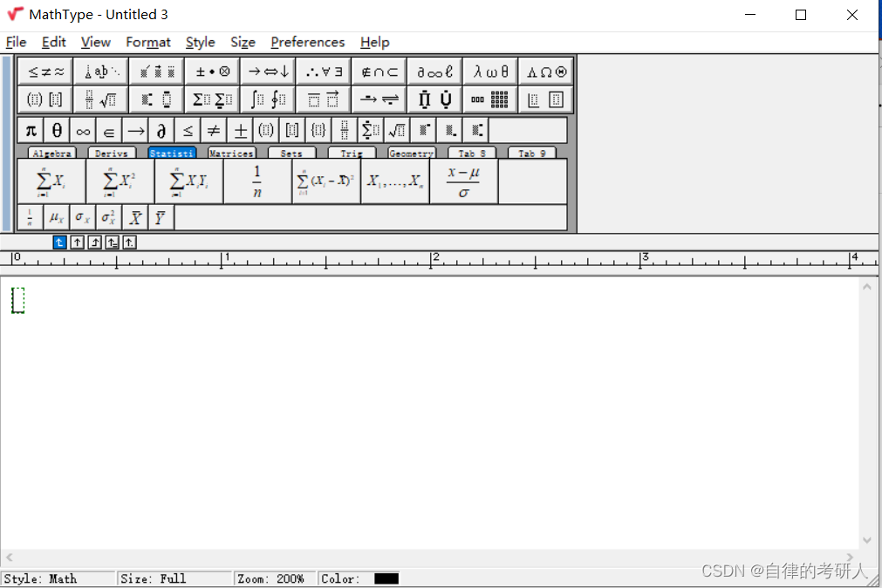Image resolution: width=882 pixels, height=588 pixels.
Task: Open the operator symbols palette (±•⊗)
Action: click(212, 72)
